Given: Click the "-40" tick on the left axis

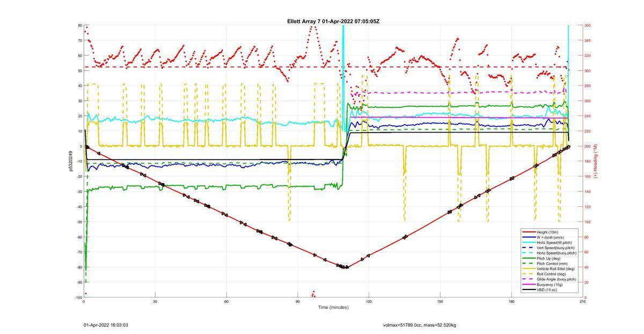Looking at the screenshot, I should click(79, 207).
